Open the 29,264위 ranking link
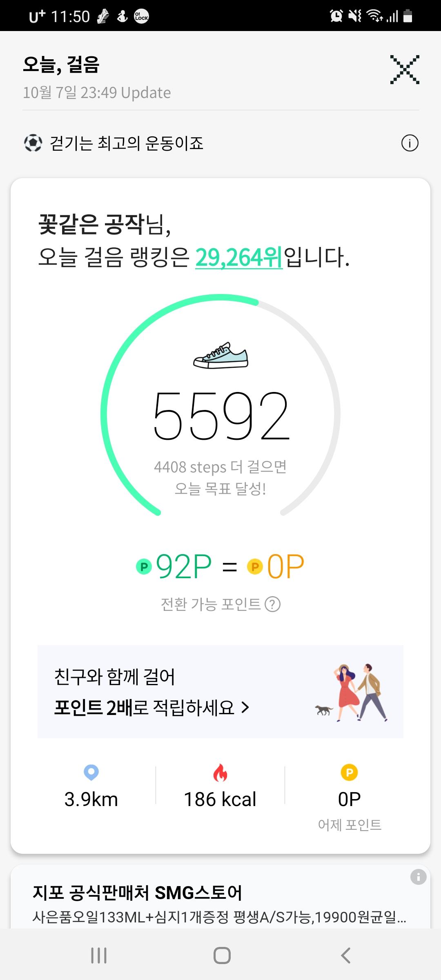 tap(239, 258)
